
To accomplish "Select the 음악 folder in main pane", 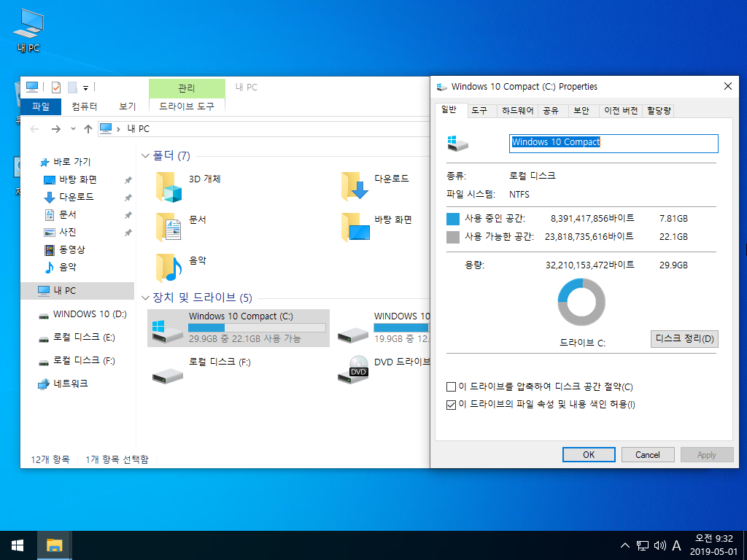I will (x=181, y=268).
